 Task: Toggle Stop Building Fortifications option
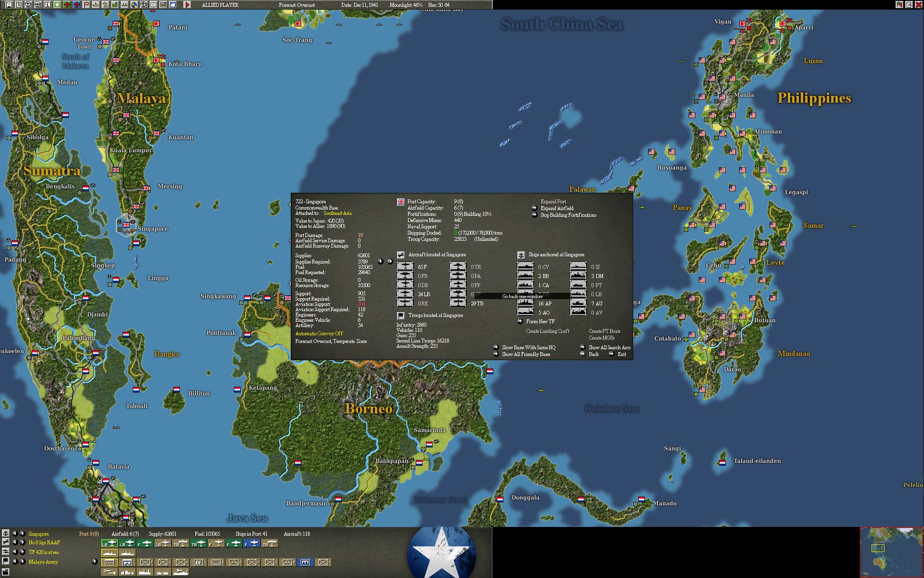[x=568, y=215]
